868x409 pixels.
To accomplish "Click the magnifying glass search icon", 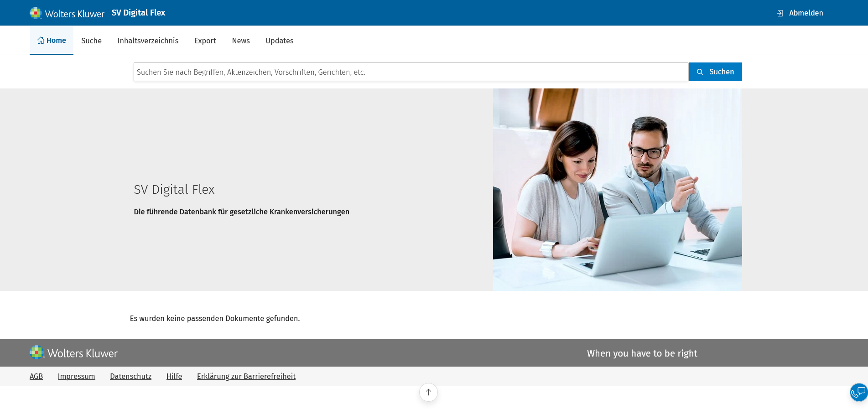I will (700, 72).
